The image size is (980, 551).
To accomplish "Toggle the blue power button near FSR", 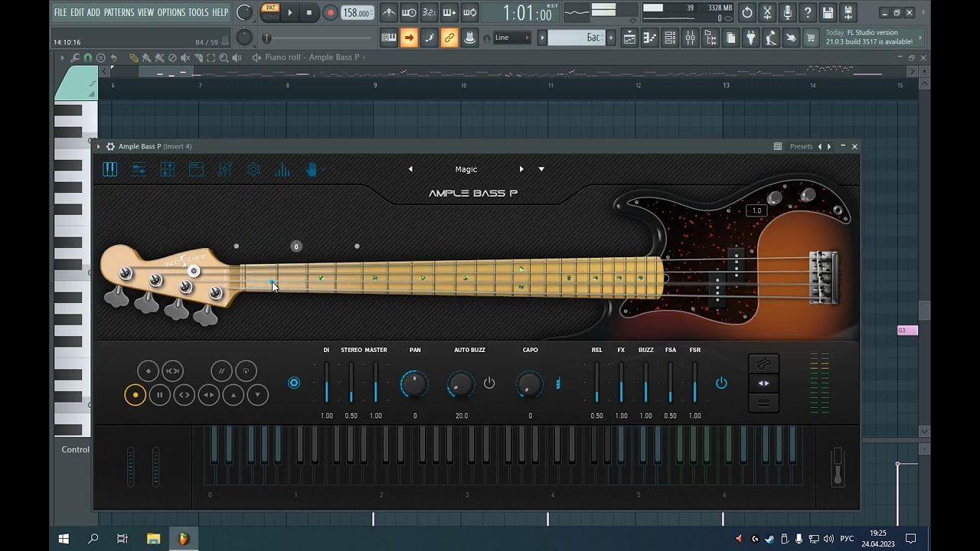I will 721,383.
